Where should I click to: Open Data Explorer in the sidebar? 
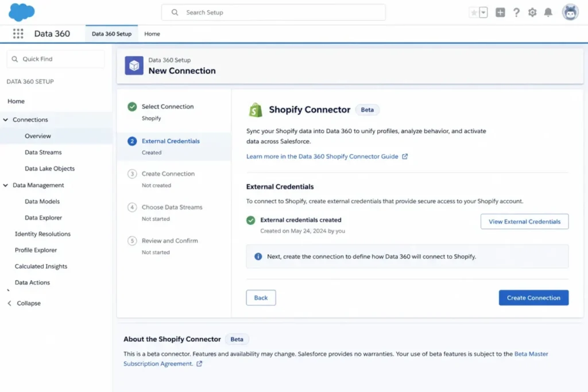(x=43, y=218)
